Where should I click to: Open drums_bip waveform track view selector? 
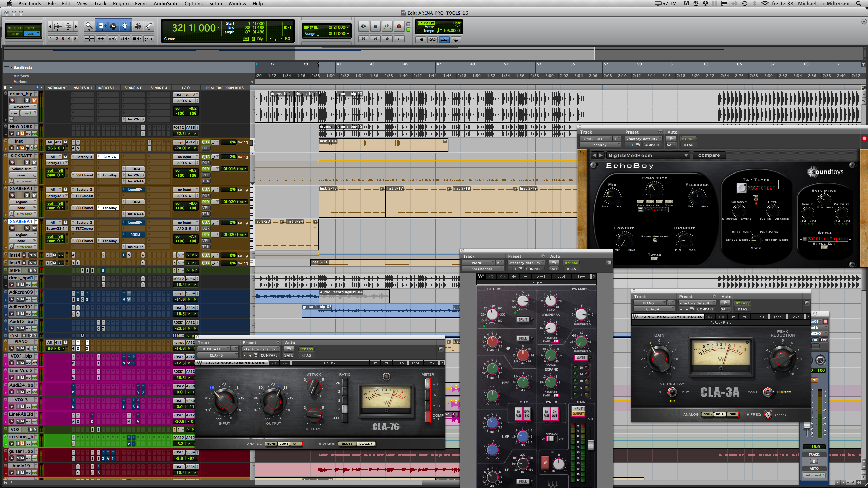pos(23,107)
